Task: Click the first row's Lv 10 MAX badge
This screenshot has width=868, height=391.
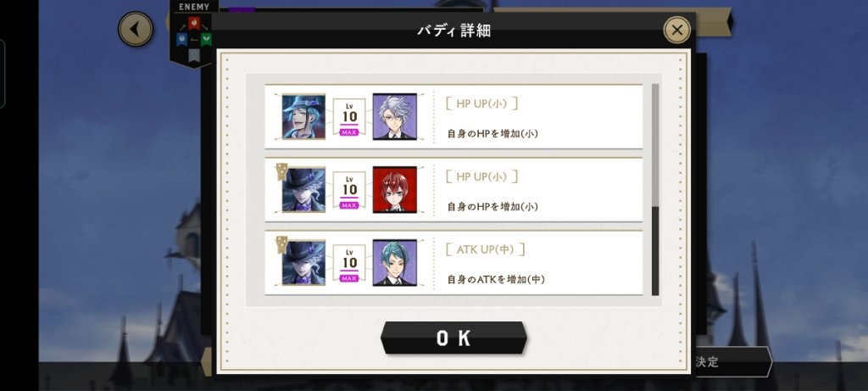Action: click(349, 117)
